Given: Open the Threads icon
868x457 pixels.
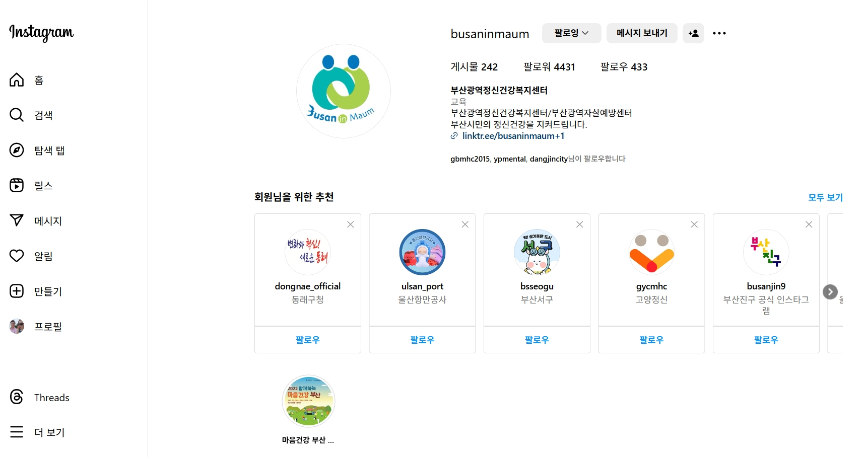Looking at the screenshot, I should [x=17, y=397].
